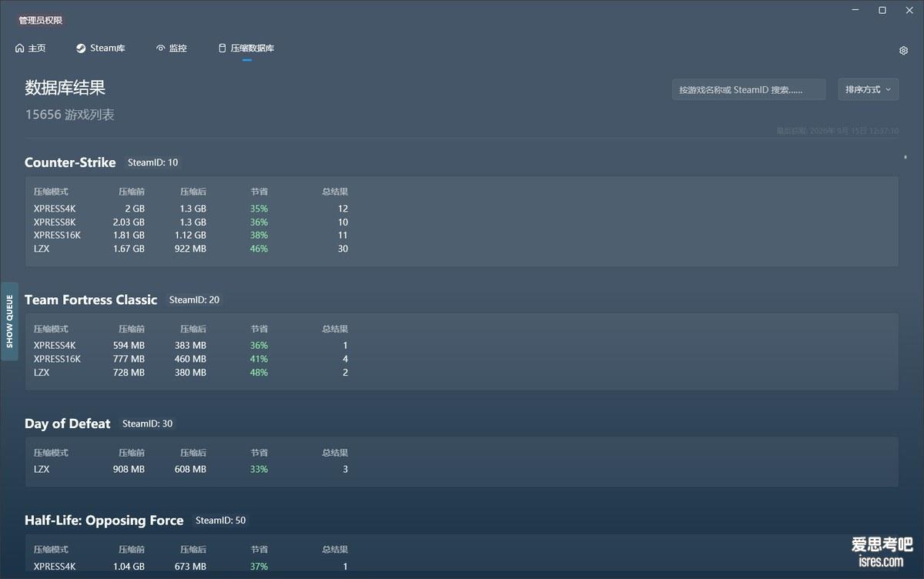Click the SteamID: 30 badge

(x=147, y=423)
